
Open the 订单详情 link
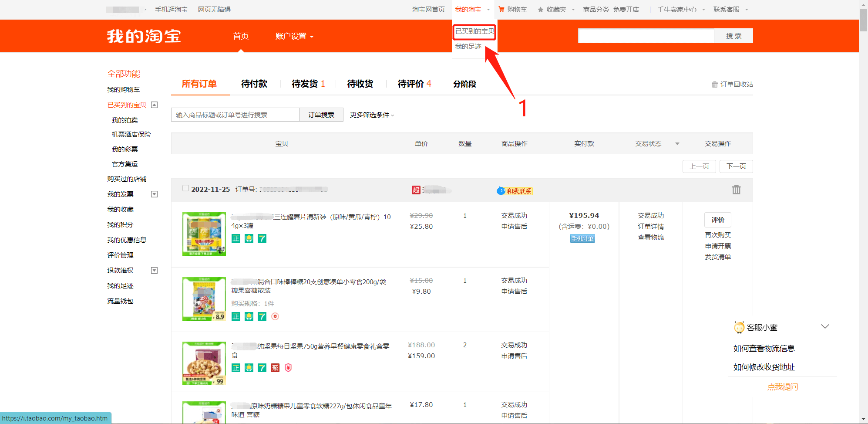click(651, 227)
